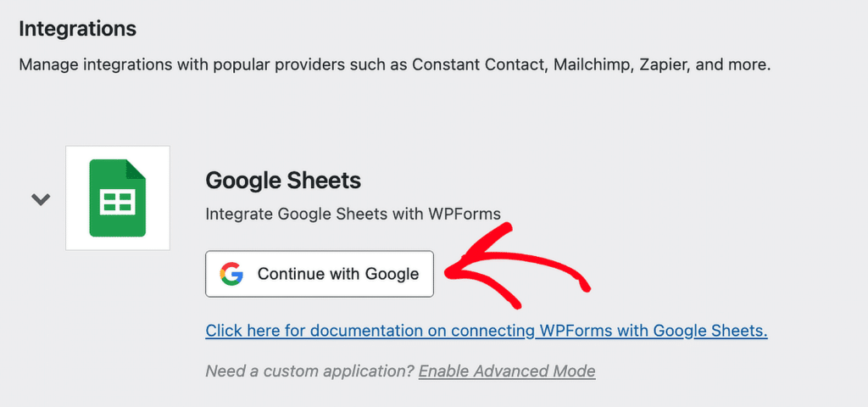Image resolution: width=868 pixels, height=407 pixels.
Task: Click "Integrate Google Sheets with WPForms" subtitle
Action: click(353, 215)
